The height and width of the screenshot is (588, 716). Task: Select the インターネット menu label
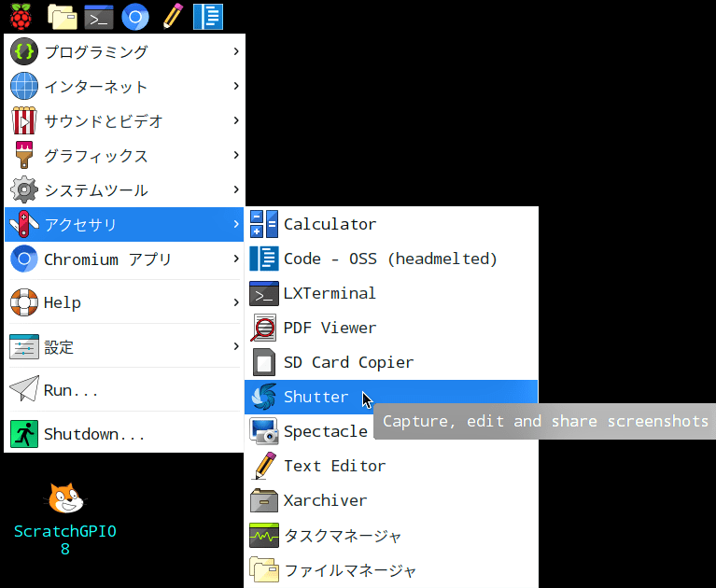tap(96, 86)
